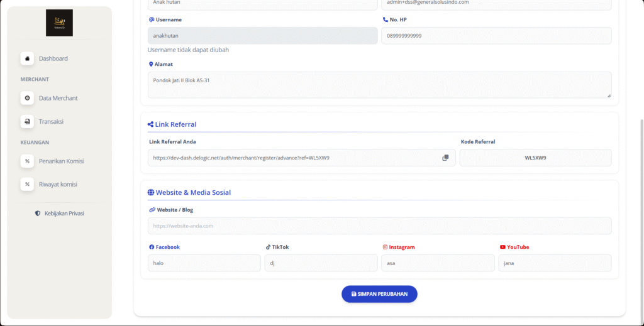Click the logo image in sidebar
The height and width of the screenshot is (326, 644).
(x=59, y=23)
